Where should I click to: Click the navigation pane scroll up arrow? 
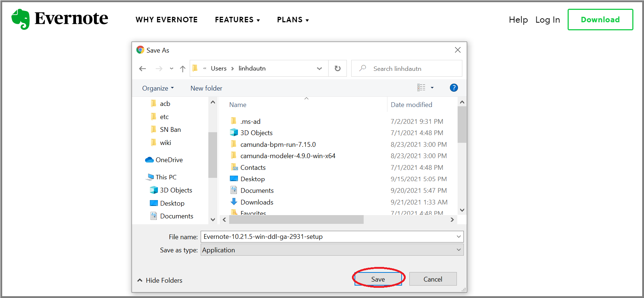(x=213, y=102)
